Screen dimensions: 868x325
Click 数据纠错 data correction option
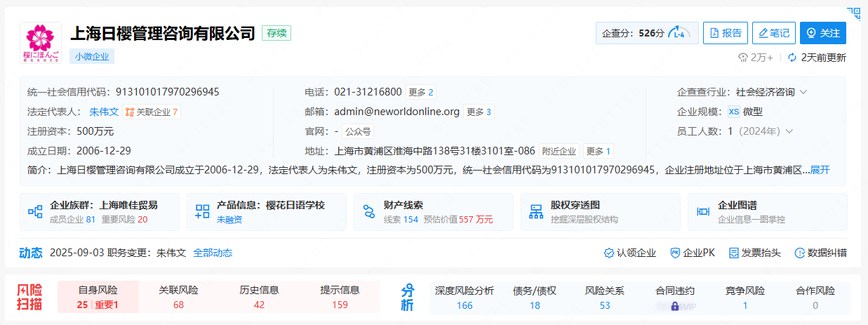pyautogui.click(x=820, y=253)
